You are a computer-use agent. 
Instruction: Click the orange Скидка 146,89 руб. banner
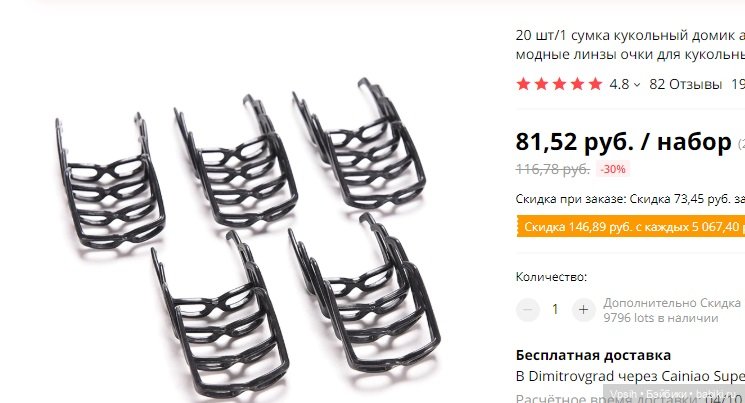coord(630,227)
